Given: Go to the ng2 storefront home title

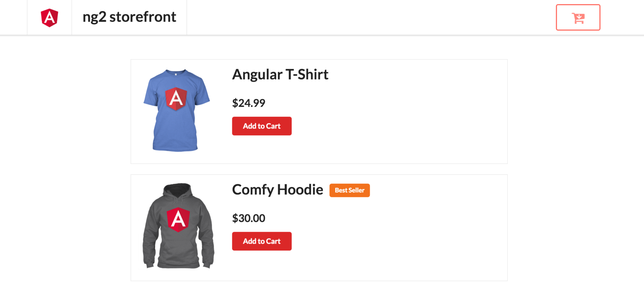Looking at the screenshot, I should point(129,17).
